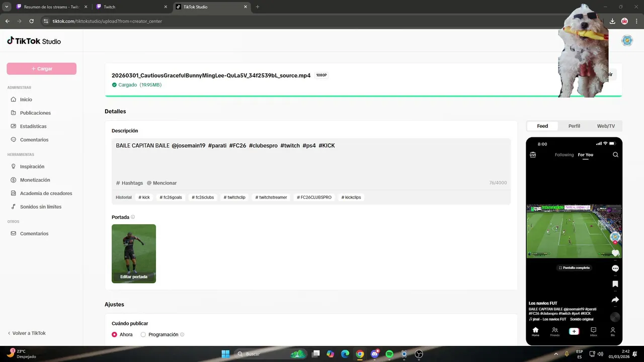The height and width of the screenshot is (362, 644).
Task: Click the share arrow in phone preview
Action: [x=615, y=300]
